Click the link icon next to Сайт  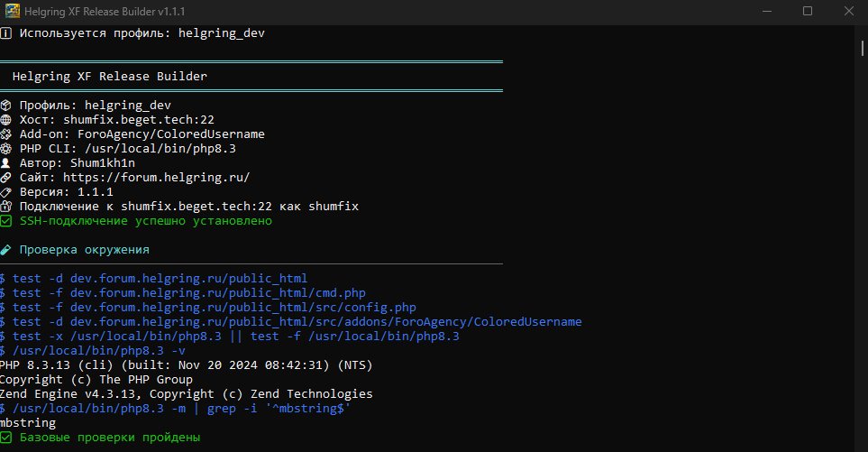pos(5,177)
